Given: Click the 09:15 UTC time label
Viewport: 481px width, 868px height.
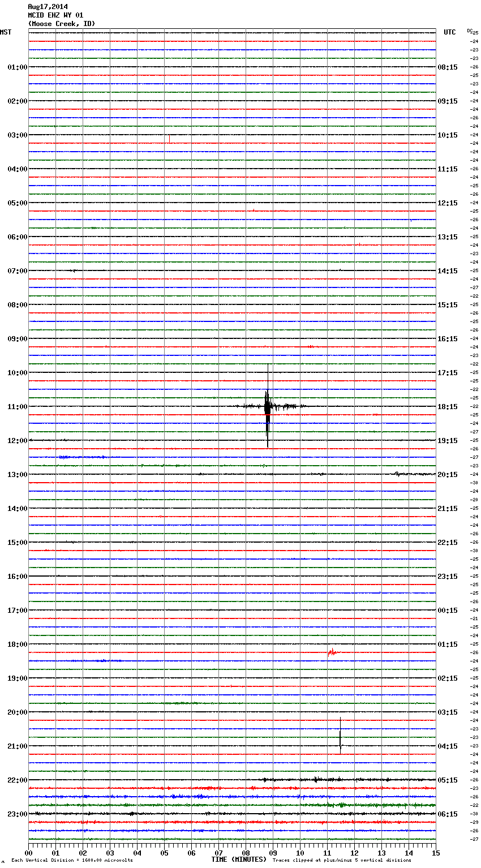Looking at the screenshot, I should 448,101.
